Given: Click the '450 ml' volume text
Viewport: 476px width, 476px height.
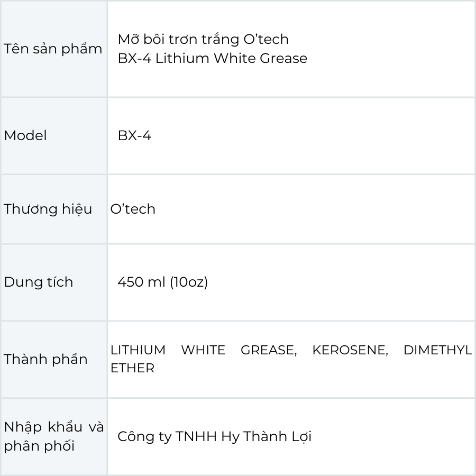Looking at the screenshot, I should coord(141,282).
